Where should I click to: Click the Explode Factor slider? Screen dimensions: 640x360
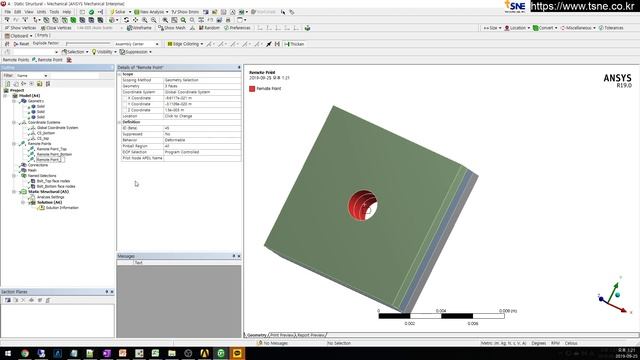[88, 44]
